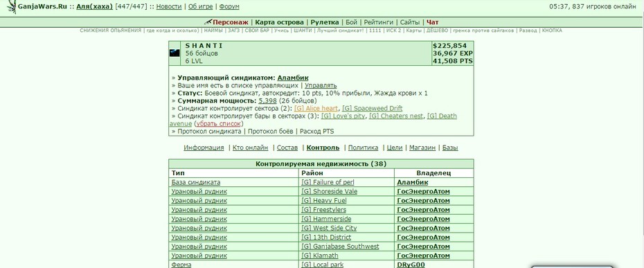
Task: Click the ЗАГЗ ad link
Action: (x=233, y=30)
